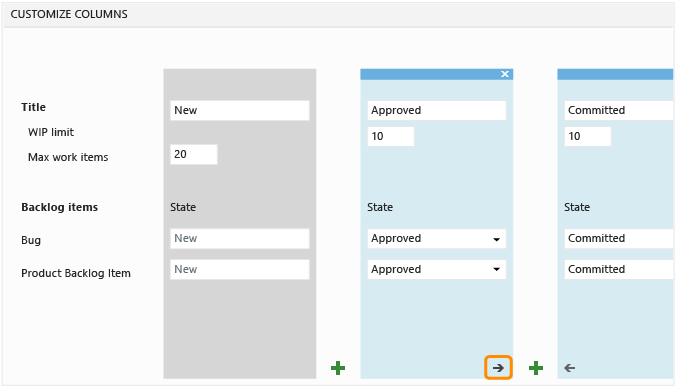The height and width of the screenshot is (386, 675).
Task: Click the move-left arrow in the Committed column
Action: click(570, 368)
